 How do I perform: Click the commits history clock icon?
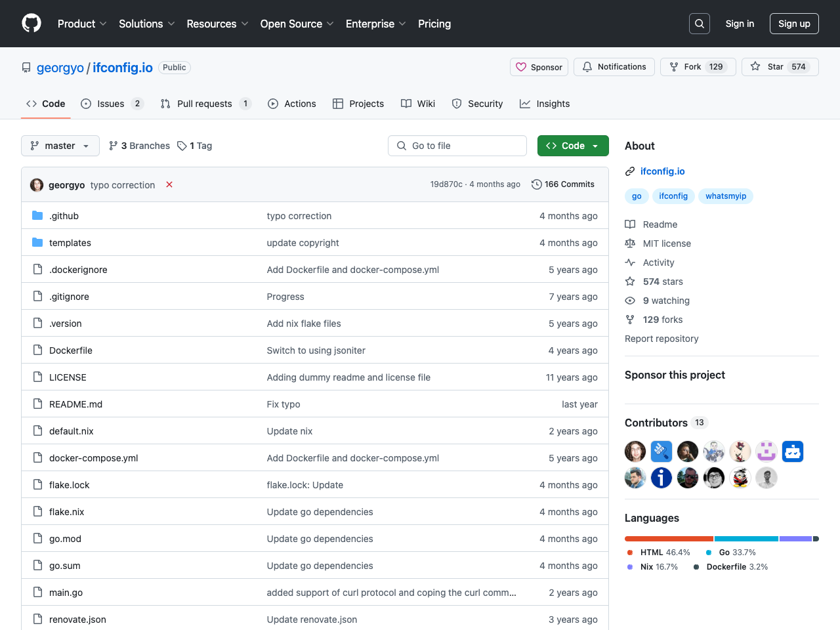pyautogui.click(x=536, y=184)
